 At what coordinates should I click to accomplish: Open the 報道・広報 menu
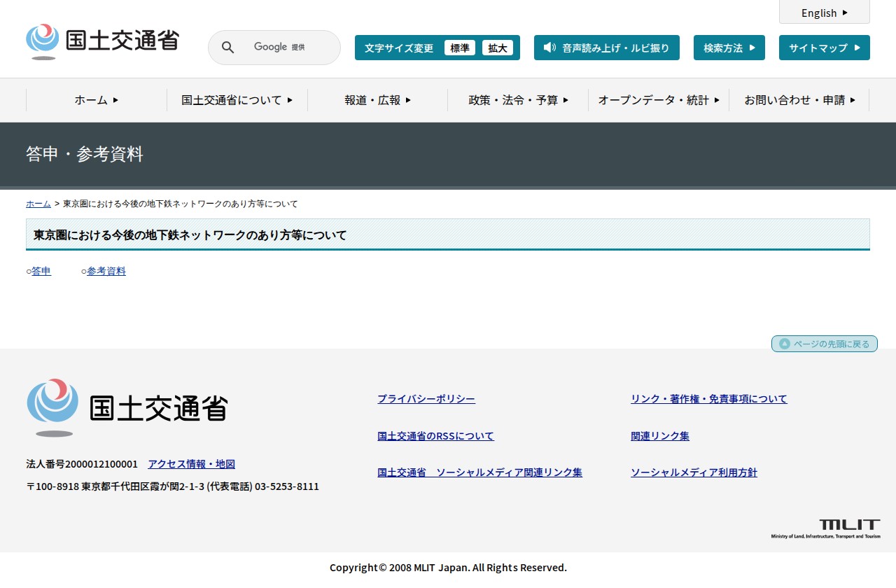[x=378, y=100]
